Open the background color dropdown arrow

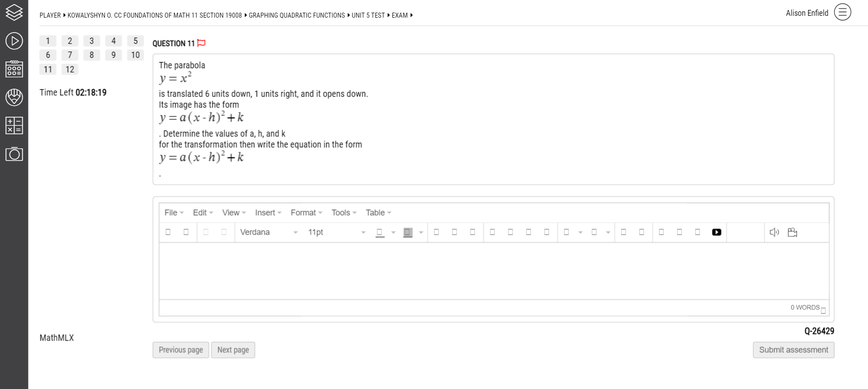coord(421,232)
